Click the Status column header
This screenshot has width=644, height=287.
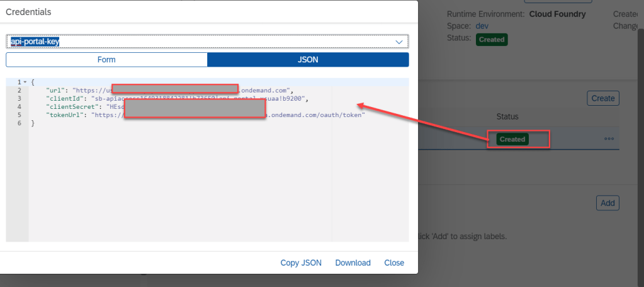pyautogui.click(x=507, y=116)
